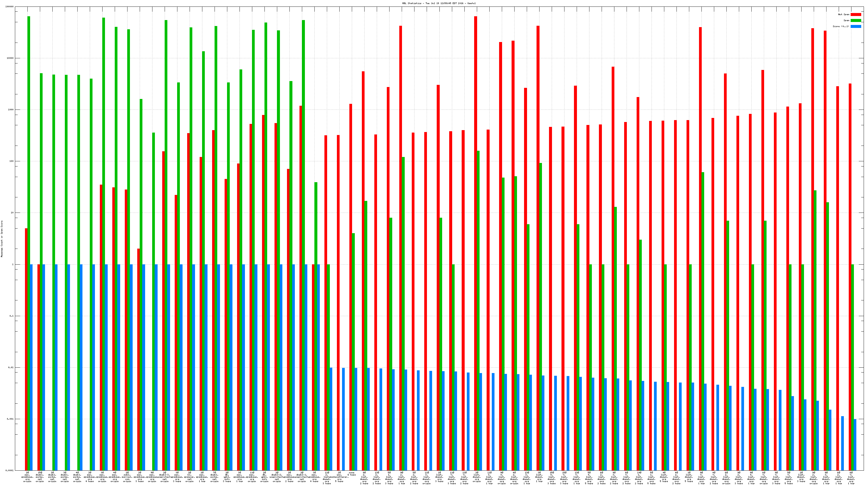Click the red Not Spam legend swatch

pyautogui.click(x=856, y=14)
